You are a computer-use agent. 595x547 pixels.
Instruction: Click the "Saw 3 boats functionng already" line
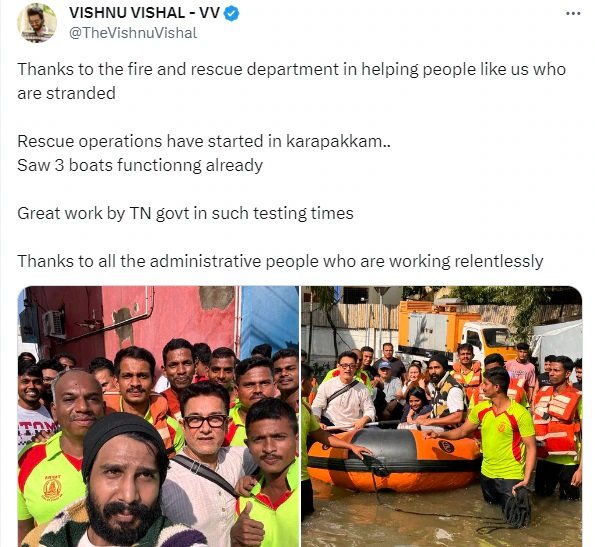point(140,165)
